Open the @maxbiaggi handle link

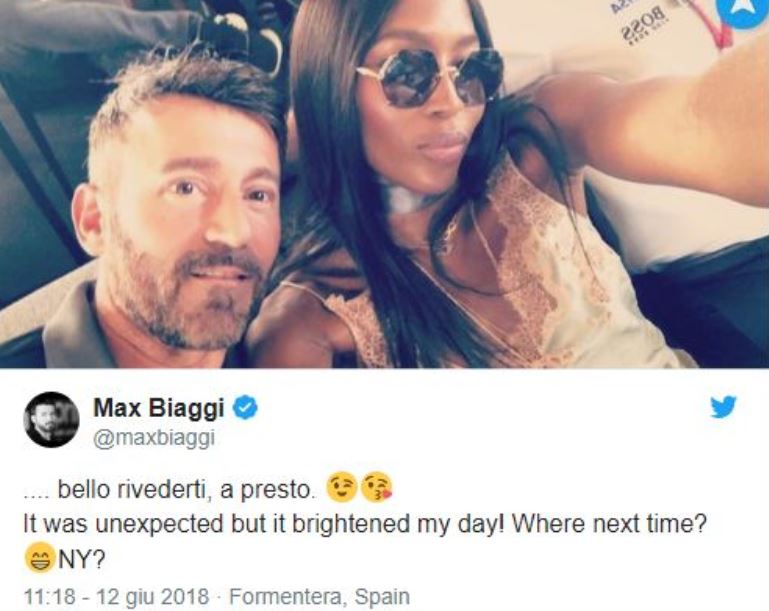click(x=154, y=437)
